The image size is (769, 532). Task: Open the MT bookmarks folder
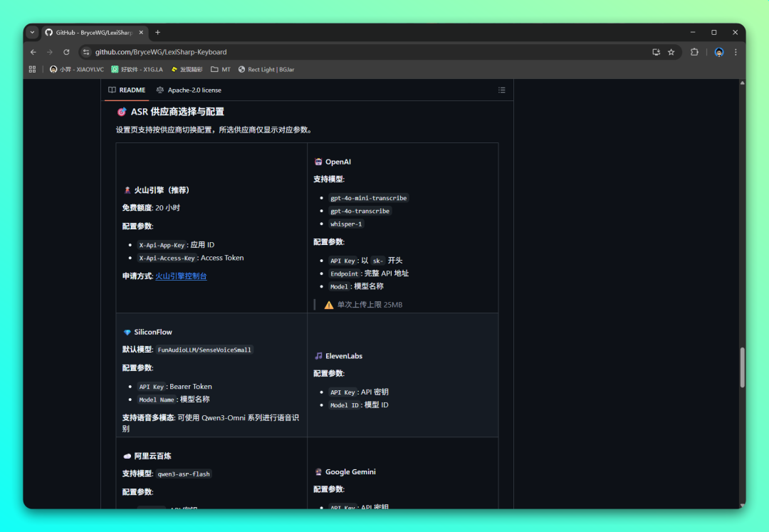(220, 69)
